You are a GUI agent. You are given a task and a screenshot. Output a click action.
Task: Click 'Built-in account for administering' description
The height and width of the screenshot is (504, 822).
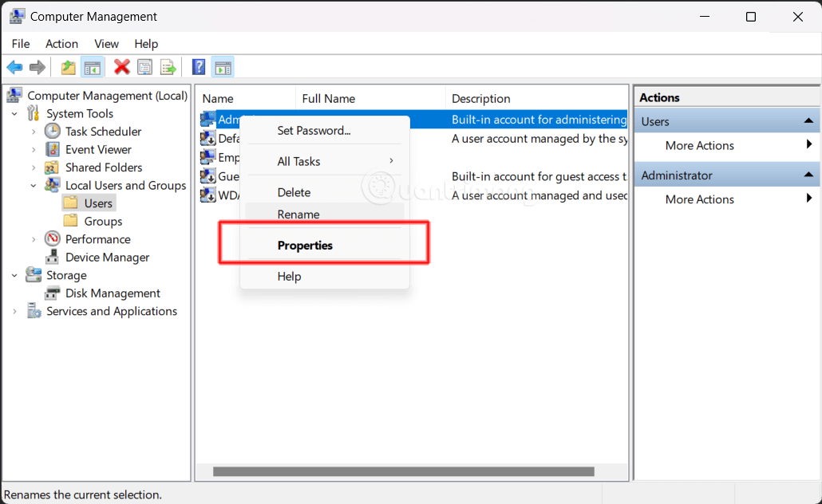pos(539,120)
